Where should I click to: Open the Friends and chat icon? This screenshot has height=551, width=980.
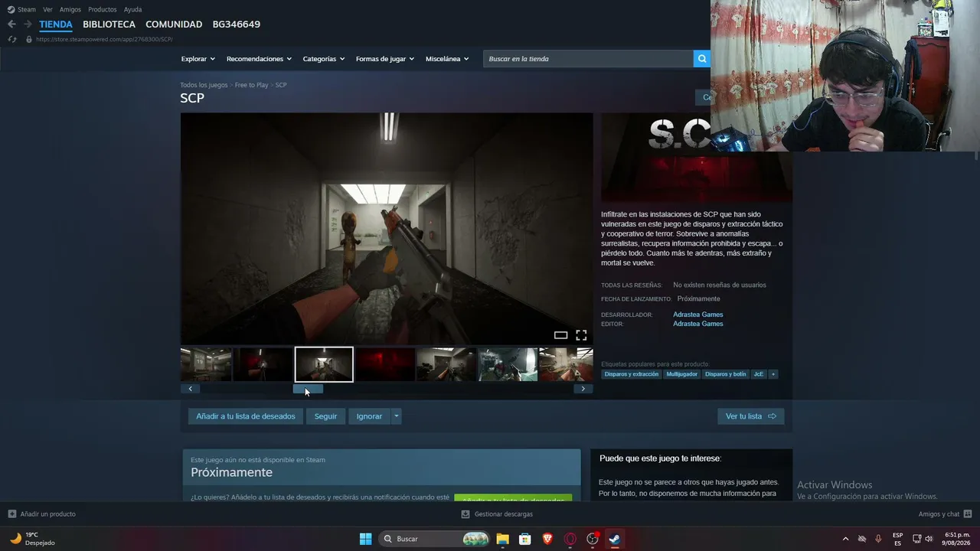tap(967, 514)
